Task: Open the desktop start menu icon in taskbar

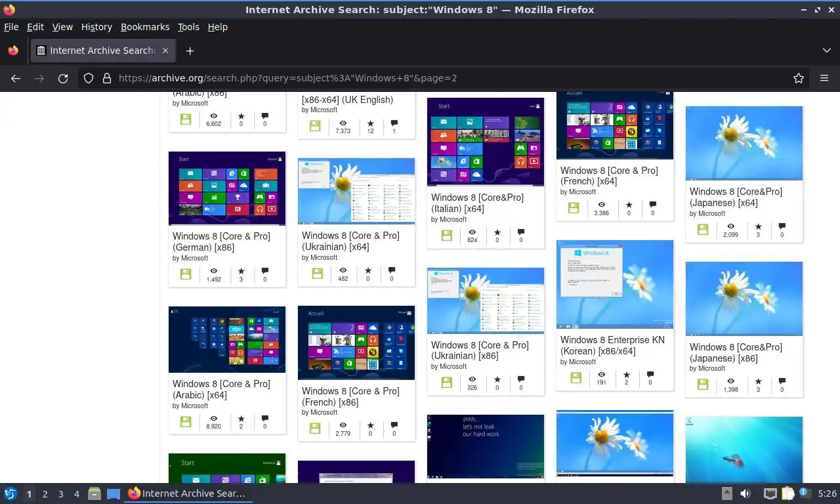Action: point(10,493)
